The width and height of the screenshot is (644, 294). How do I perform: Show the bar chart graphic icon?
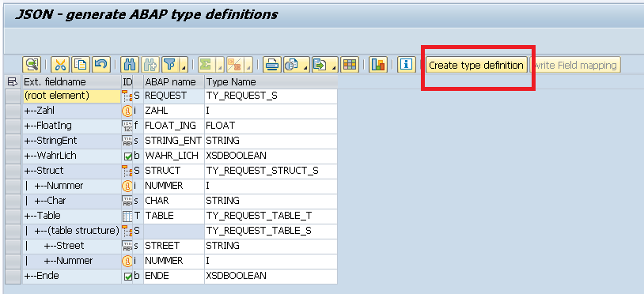[x=378, y=65]
